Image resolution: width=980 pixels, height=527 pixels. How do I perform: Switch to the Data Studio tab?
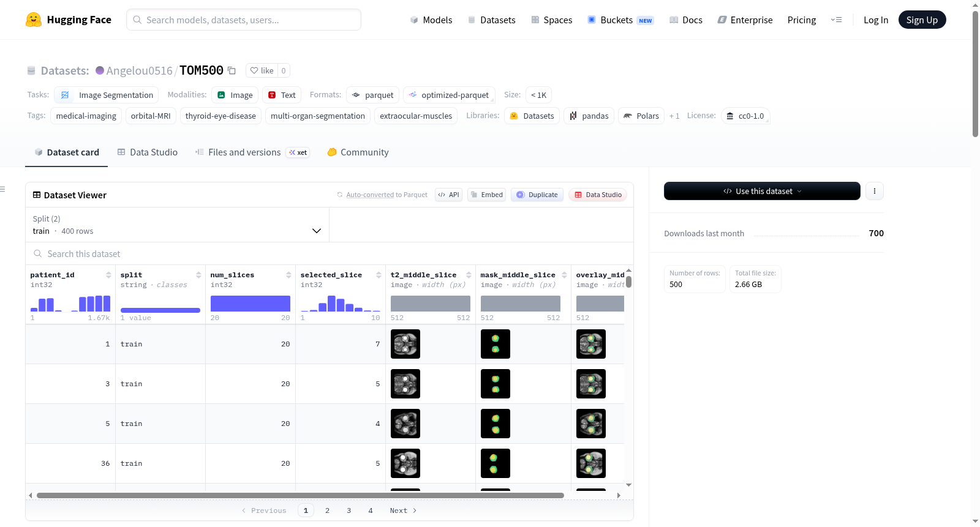pos(148,152)
